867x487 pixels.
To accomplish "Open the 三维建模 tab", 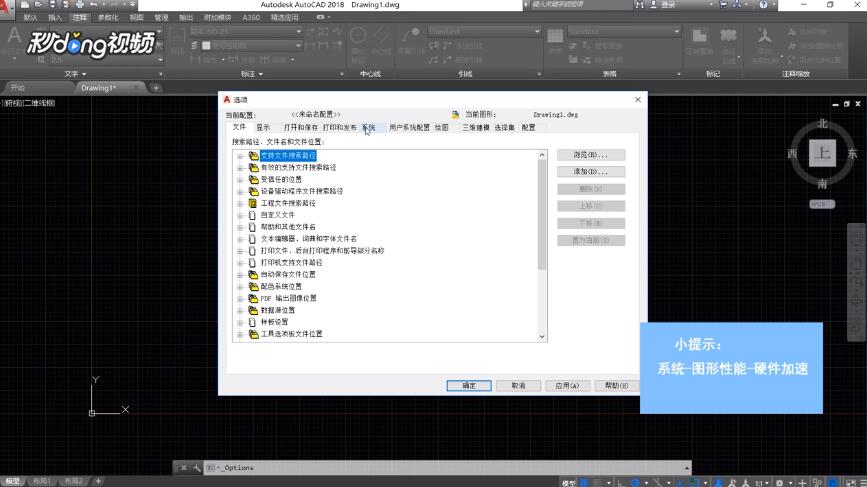I will (476, 128).
